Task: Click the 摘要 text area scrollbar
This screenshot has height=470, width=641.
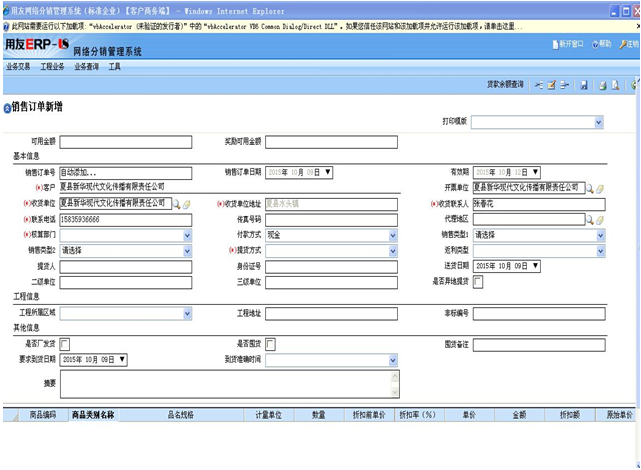Action: 394,384
